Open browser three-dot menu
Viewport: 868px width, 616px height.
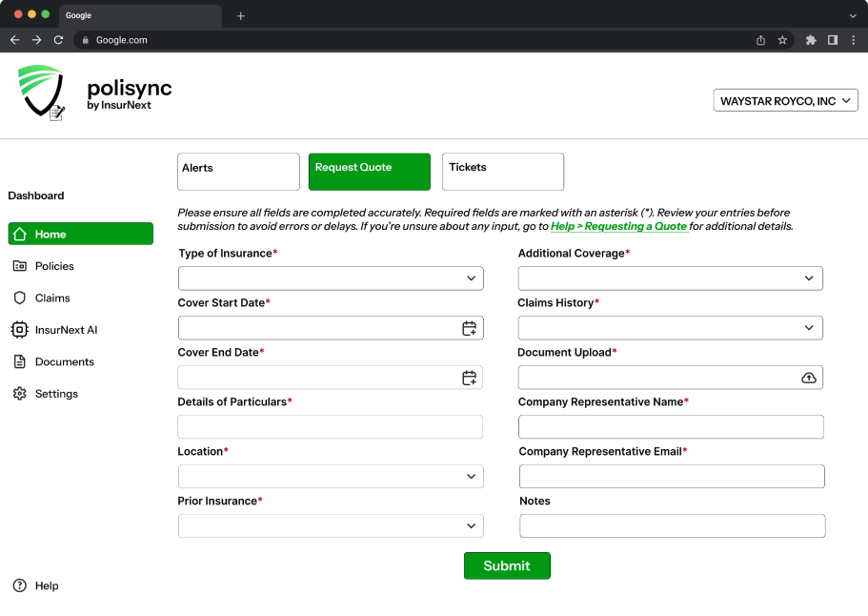coord(854,40)
